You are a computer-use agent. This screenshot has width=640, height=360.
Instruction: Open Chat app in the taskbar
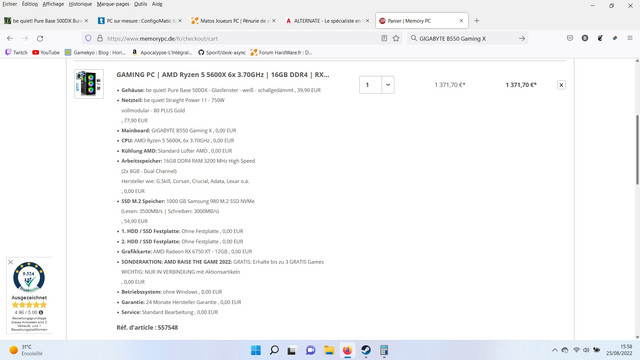311,350
